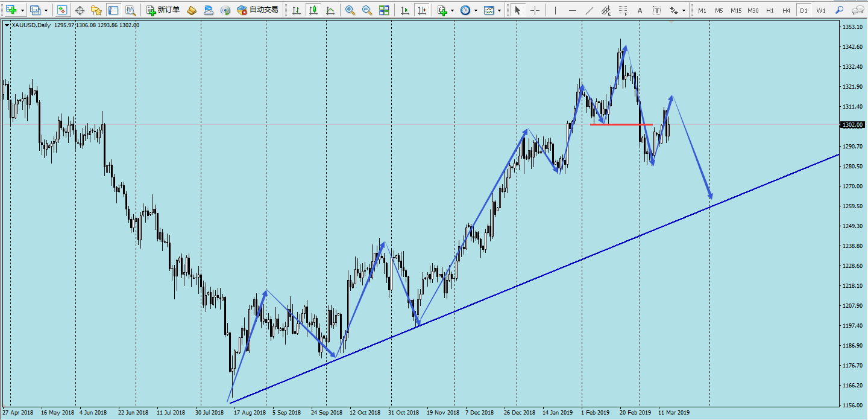Click the Indicators list icon
868x420 pixels.
coord(442,10)
